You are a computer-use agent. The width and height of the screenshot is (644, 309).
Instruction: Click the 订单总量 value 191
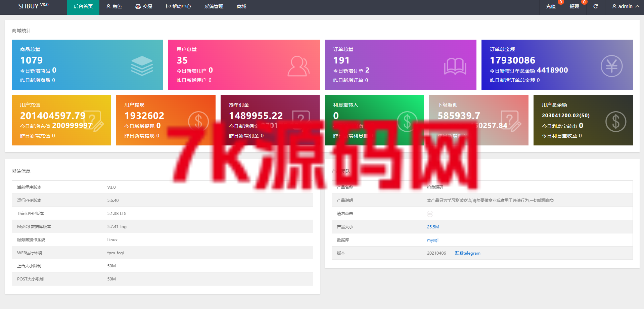pyautogui.click(x=341, y=60)
